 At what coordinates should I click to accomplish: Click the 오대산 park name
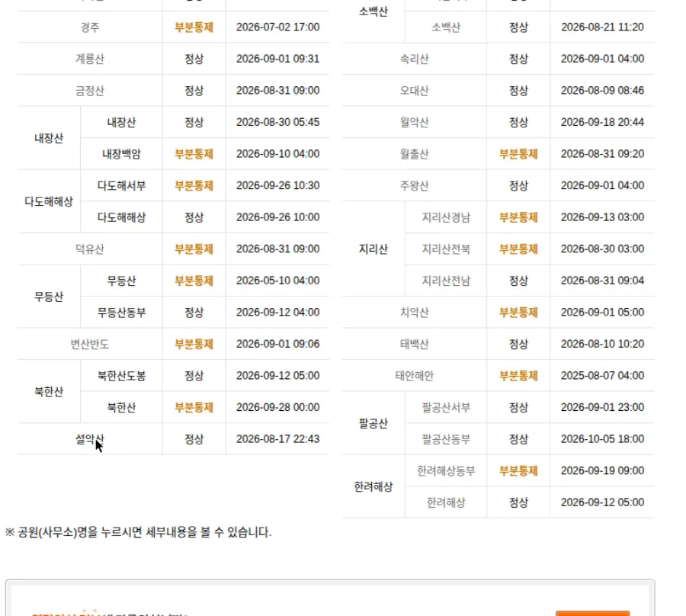(415, 91)
